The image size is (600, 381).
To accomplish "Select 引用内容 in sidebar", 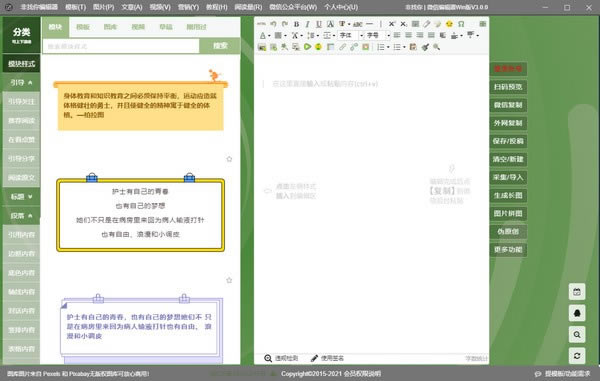I will click(21, 235).
